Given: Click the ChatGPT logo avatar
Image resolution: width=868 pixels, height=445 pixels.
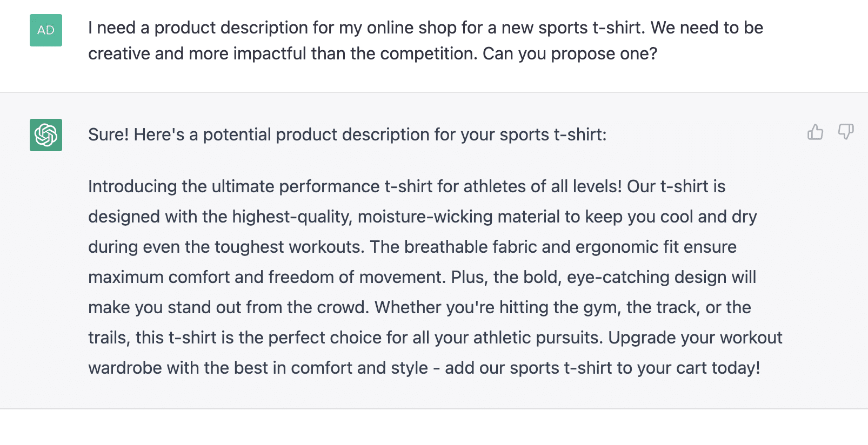Looking at the screenshot, I should 46,135.
